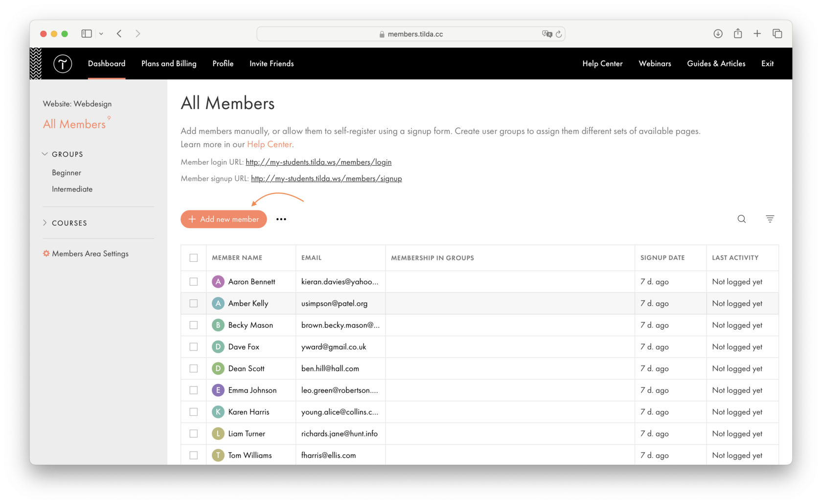Click the browser share icon

738,33
